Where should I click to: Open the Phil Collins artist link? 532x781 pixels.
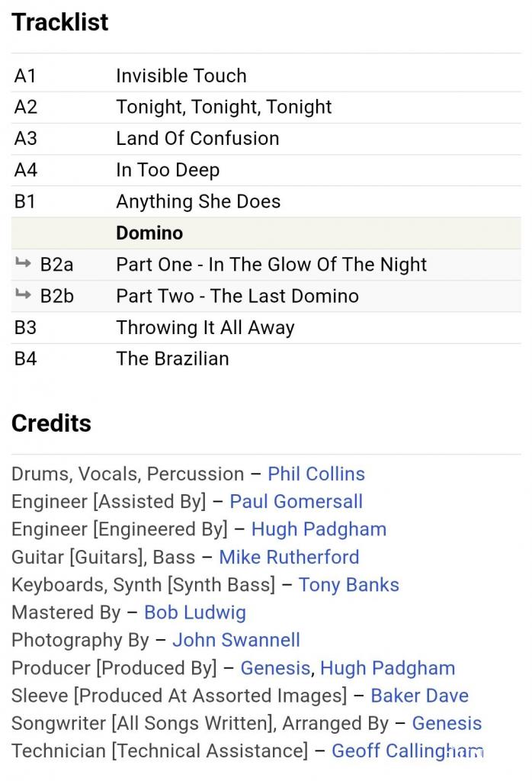316,474
